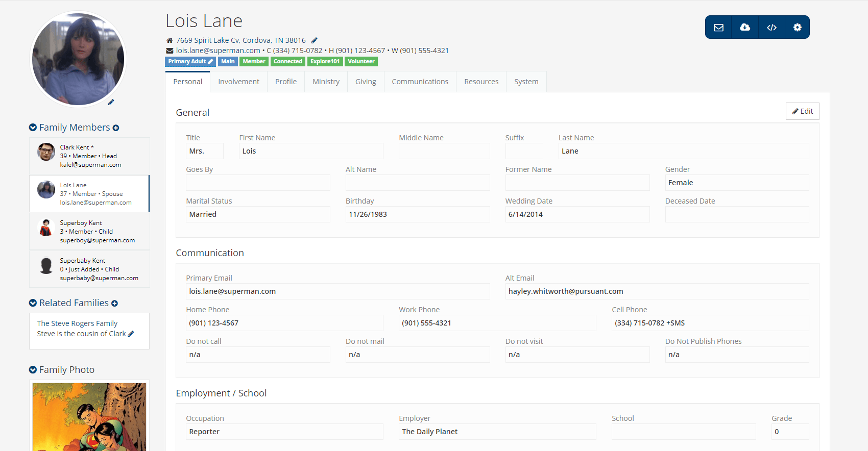The image size is (868, 451).
Task: Click the Lois Lane page heading
Action: [x=204, y=21]
